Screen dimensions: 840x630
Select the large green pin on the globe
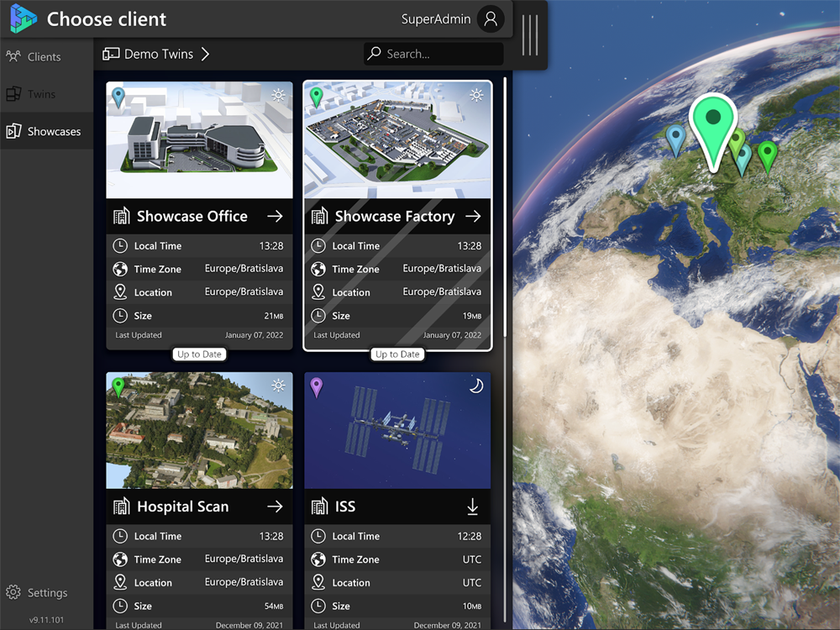pyautogui.click(x=713, y=131)
